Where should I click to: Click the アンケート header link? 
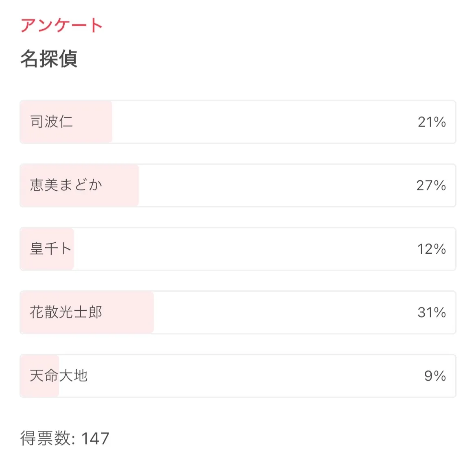point(61,25)
